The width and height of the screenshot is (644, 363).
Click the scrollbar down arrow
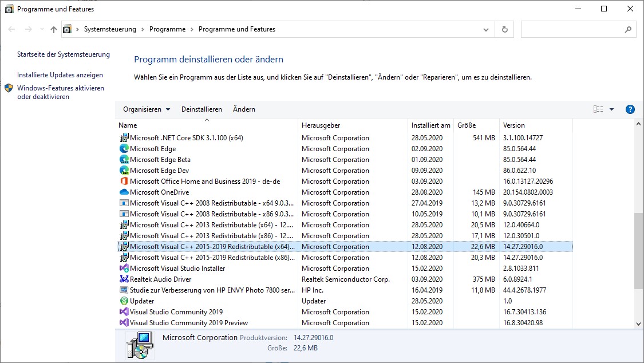[x=638, y=323]
